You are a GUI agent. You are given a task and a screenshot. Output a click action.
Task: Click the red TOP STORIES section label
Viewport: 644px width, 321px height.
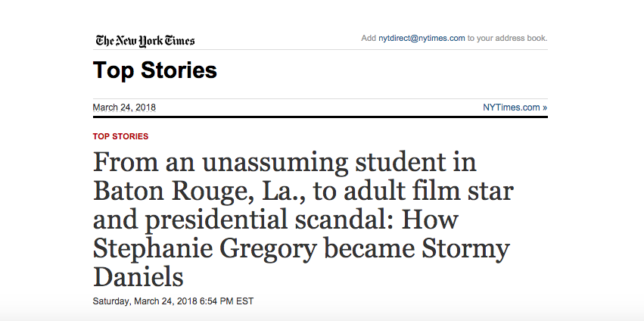click(120, 136)
